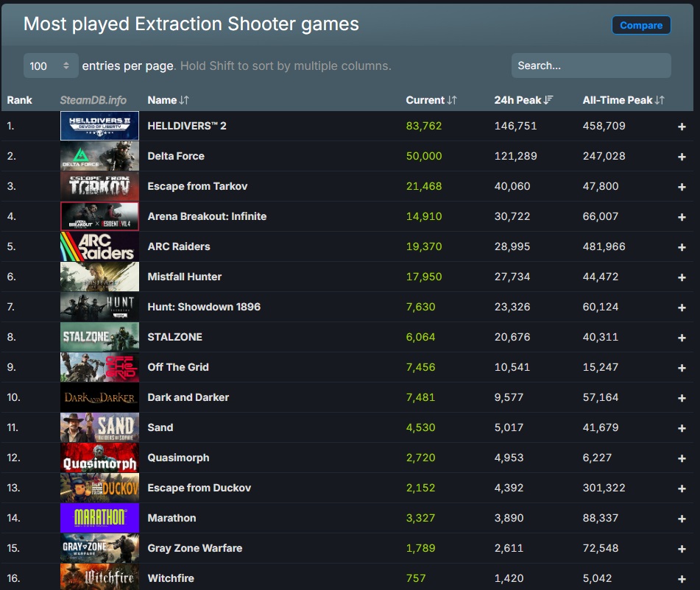Open the Gray Zone Warfare thumbnail
Image resolution: width=700 pixels, height=590 pixels.
pos(99,548)
